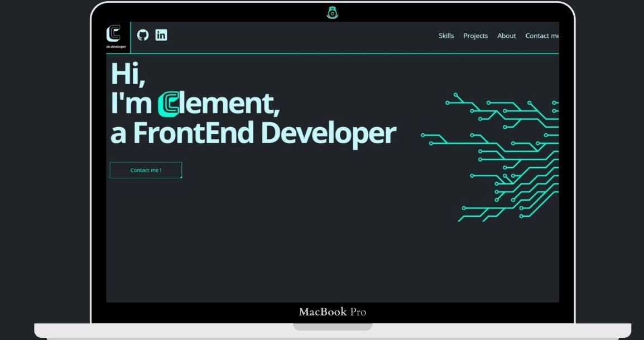The width and height of the screenshot is (644, 340).
Task: Click the 'lement,' text in the heading
Action: [229, 104]
